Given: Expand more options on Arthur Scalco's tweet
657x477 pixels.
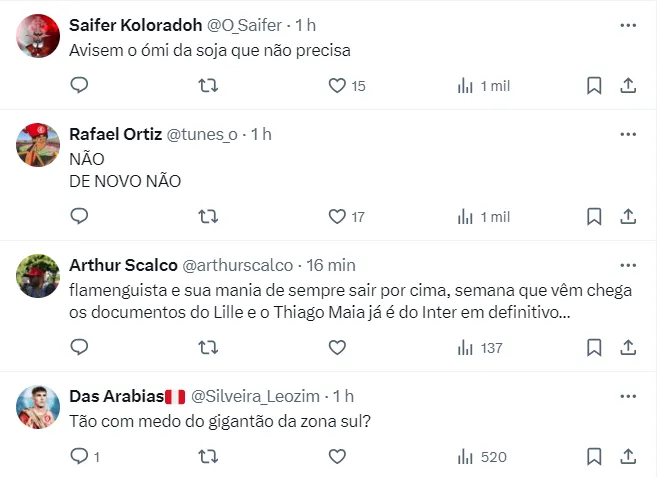Looking at the screenshot, I should [x=627, y=265].
